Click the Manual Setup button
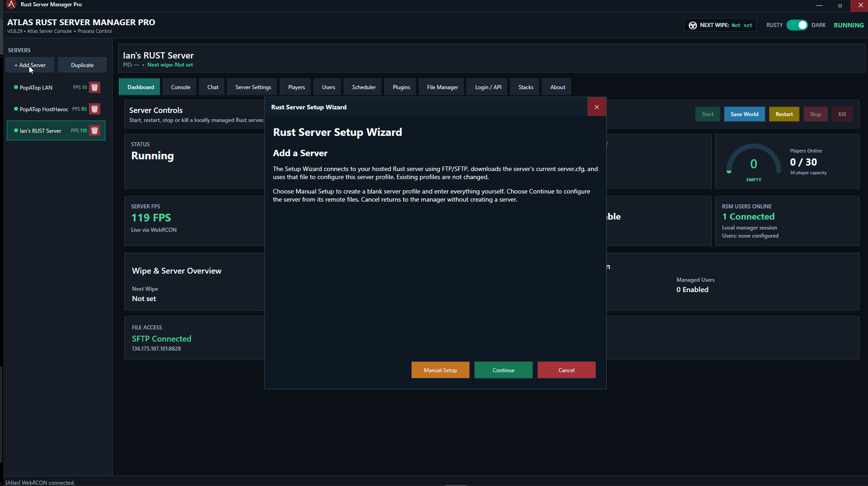Image resolution: width=868 pixels, height=486 pixels. tap(441, 370)
